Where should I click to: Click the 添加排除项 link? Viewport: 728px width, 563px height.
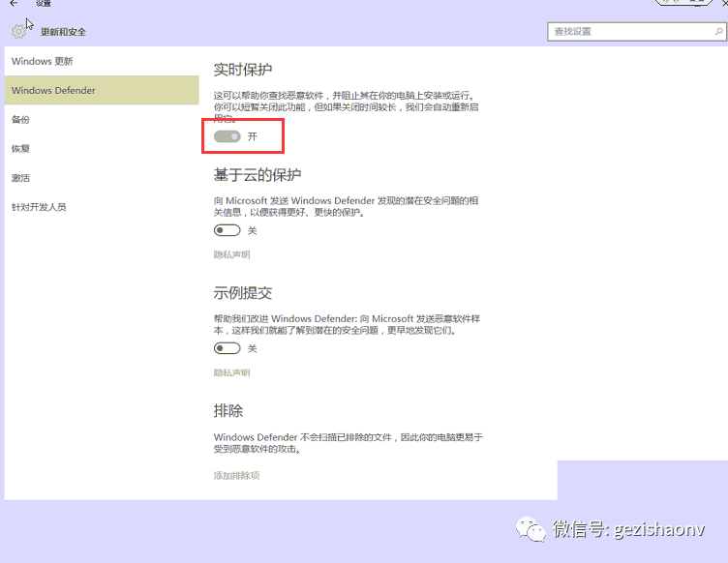tap(236, 475)
